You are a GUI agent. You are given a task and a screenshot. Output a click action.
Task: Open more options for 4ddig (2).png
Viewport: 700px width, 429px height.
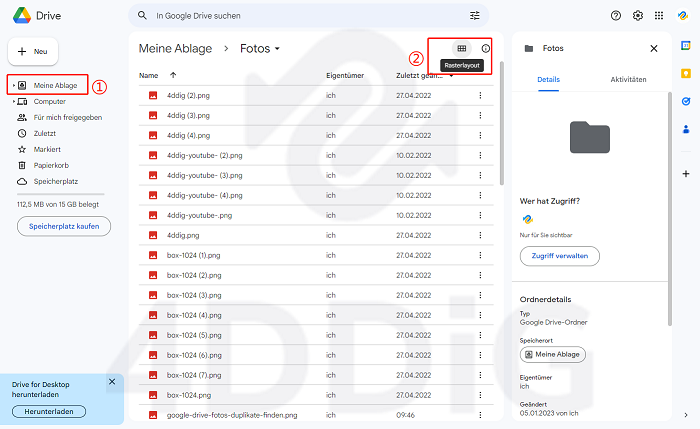[x=480, y=95]
